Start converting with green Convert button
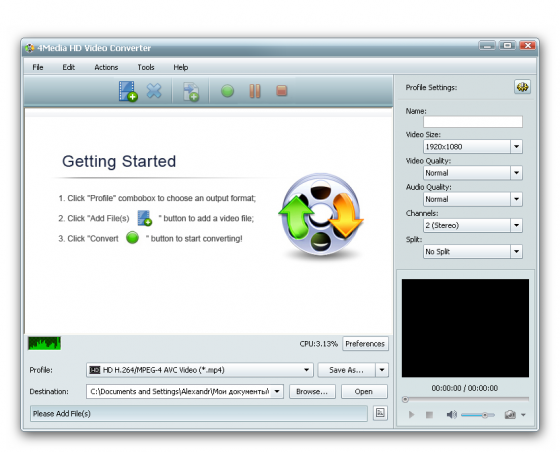 point(227,91)
